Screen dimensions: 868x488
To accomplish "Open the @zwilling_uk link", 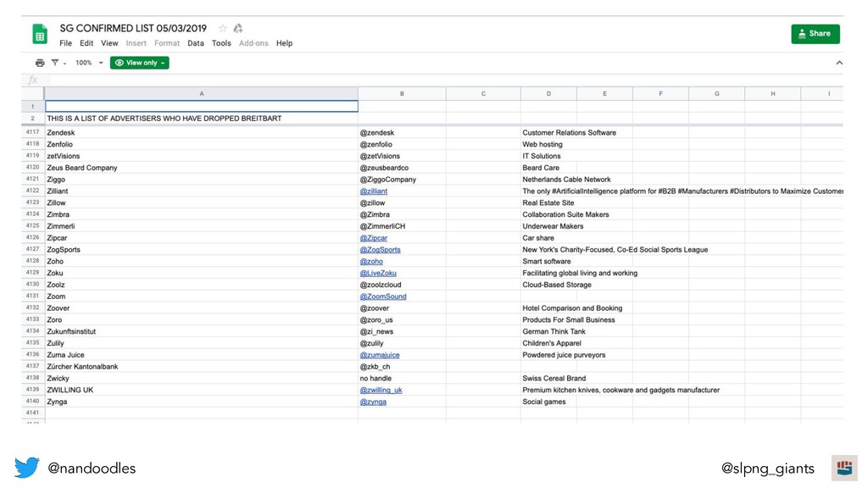I will click(381, 390).
